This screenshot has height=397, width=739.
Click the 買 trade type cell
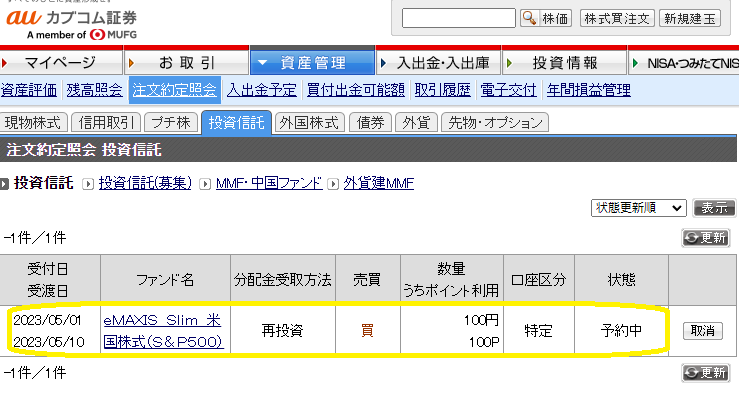click(367, 331)
